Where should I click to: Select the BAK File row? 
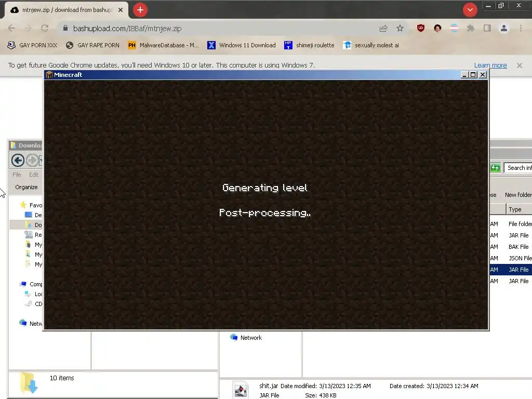(511, 247)
